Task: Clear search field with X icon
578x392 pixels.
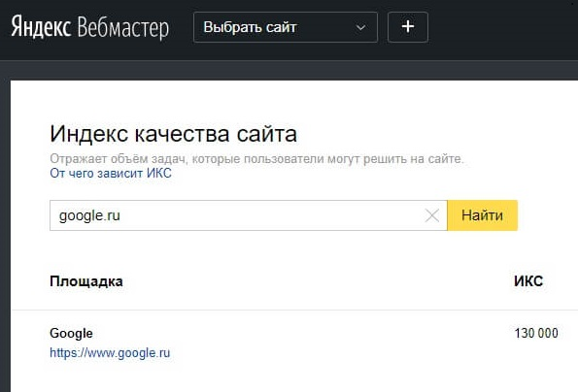Action: (432, 215)
